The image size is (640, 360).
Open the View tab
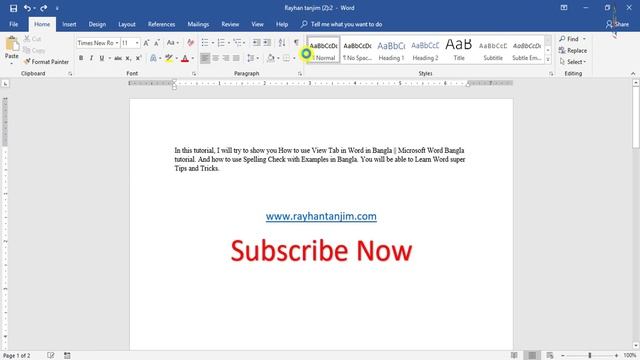point(257,24)
